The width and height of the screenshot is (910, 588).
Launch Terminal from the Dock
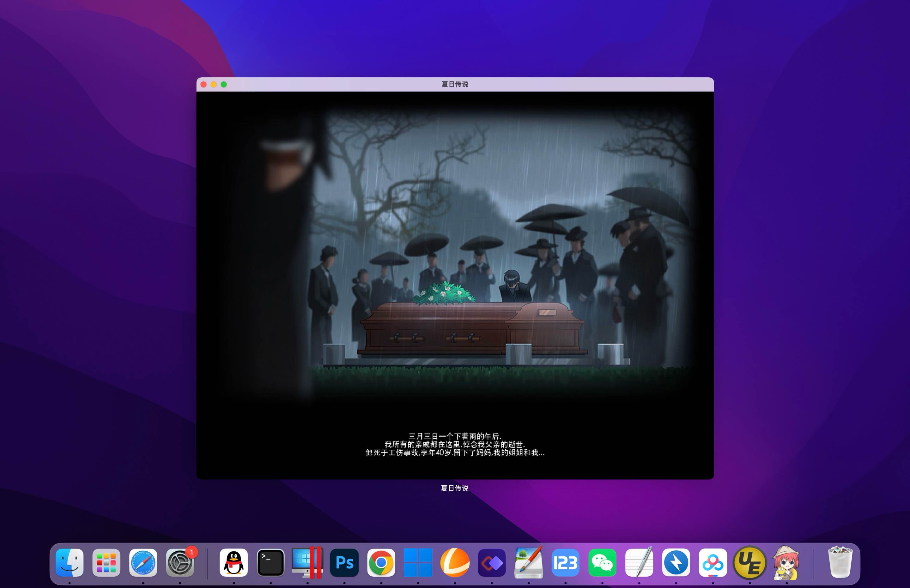(x=270, y=563)
